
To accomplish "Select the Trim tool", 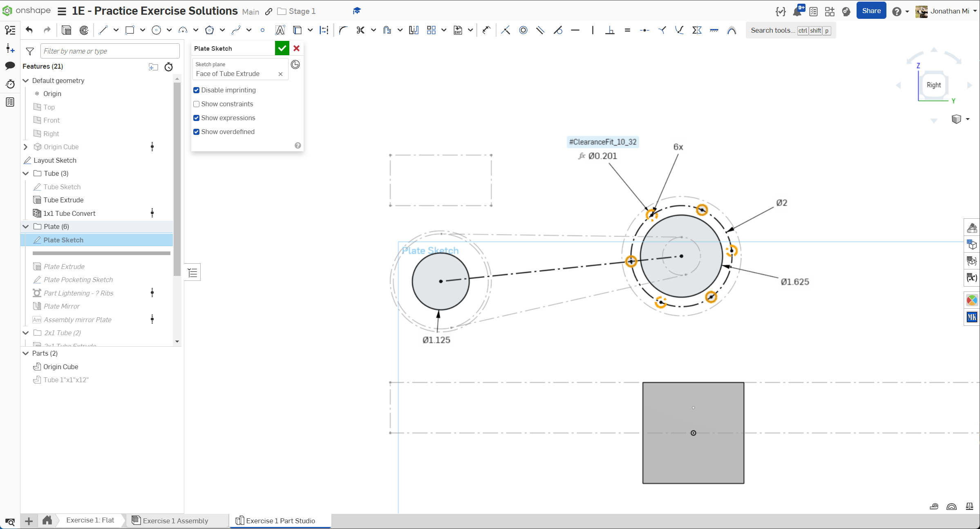I will point(360,30).
